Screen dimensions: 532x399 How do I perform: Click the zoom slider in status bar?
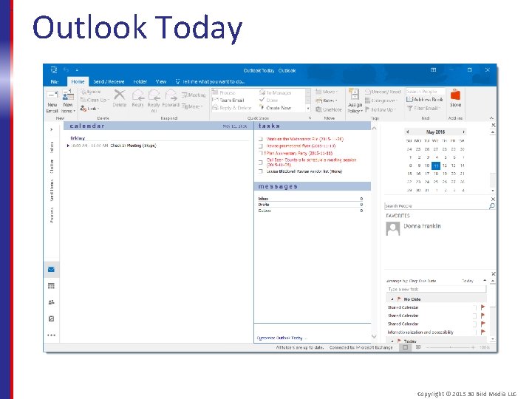point(451,347)
